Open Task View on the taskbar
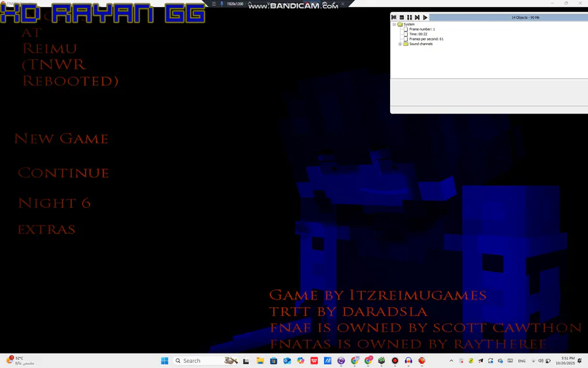The width and height of the screenshot is (588, 368). tap(246, 361)
